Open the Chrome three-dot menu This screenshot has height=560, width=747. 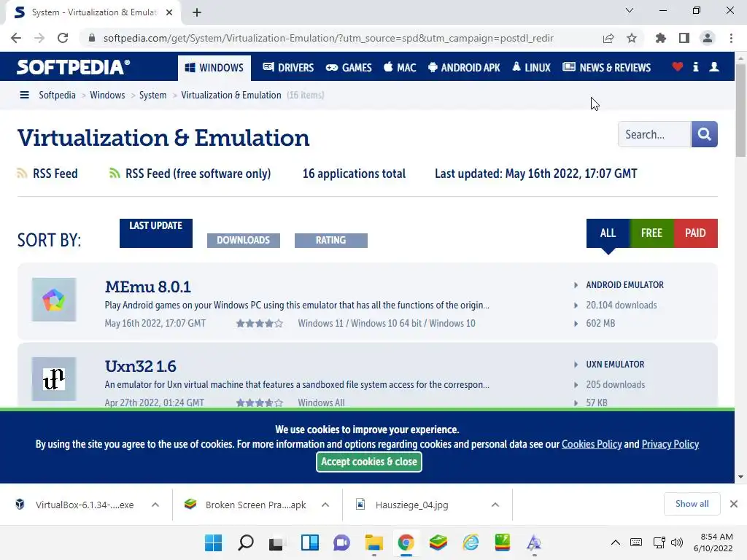click(731, 38)
